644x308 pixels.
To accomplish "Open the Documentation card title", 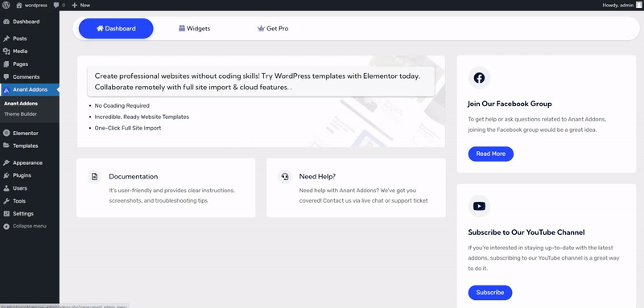I will [x=133, y=176].
